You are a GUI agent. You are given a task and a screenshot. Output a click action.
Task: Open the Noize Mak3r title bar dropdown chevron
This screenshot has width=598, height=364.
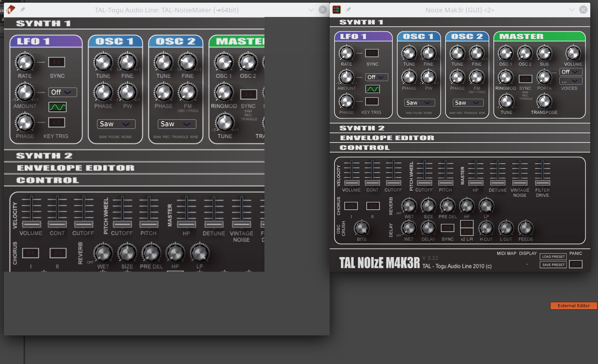click(572, 10)
